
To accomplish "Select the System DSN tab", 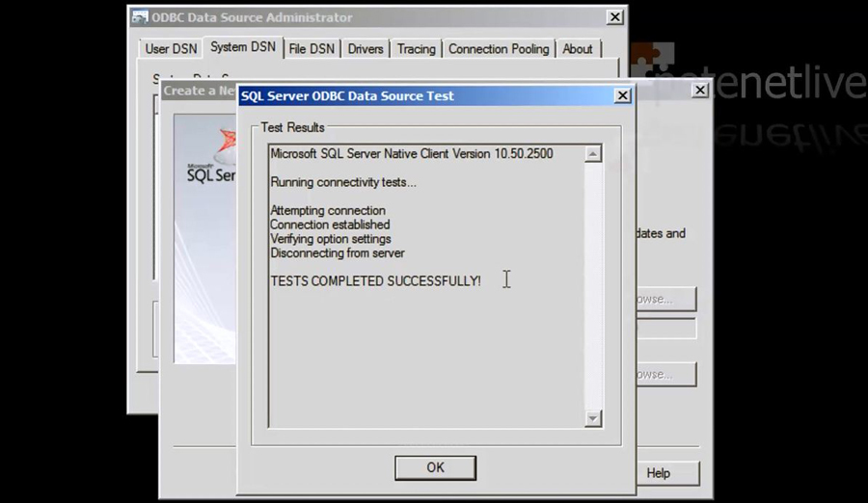I will (243, 47).
